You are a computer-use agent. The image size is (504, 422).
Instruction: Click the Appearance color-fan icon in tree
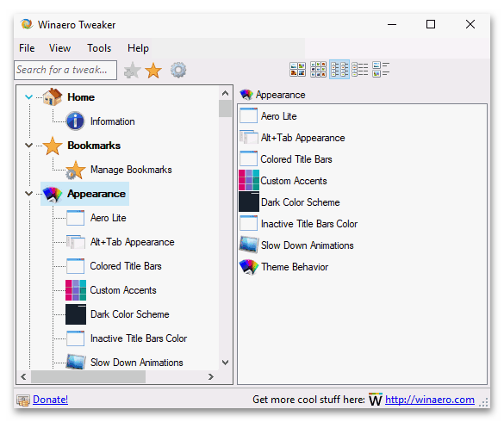click(x=53, y=194)
